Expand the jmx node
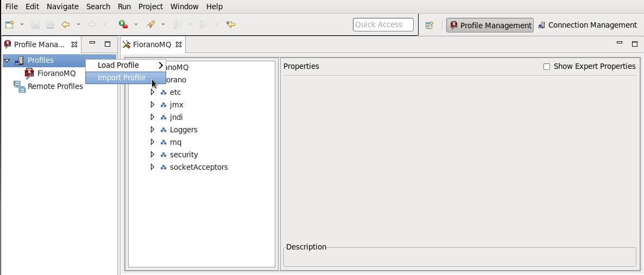 click(x=153, y=105)
